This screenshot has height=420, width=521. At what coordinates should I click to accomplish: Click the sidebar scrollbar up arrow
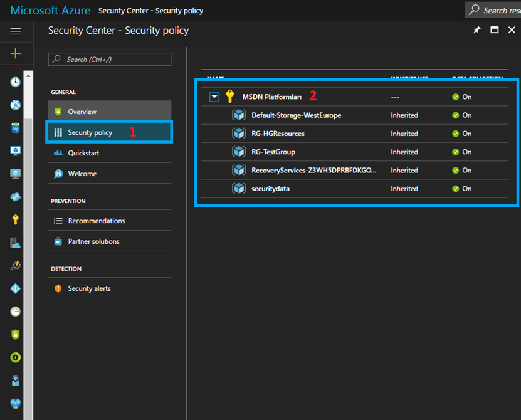point(29,76)
